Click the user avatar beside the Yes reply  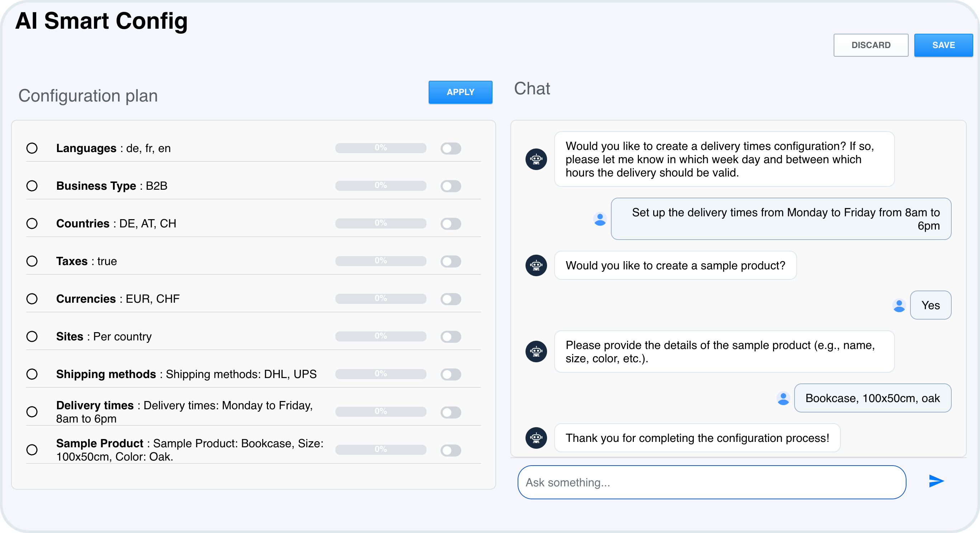[x=899, y=305]
